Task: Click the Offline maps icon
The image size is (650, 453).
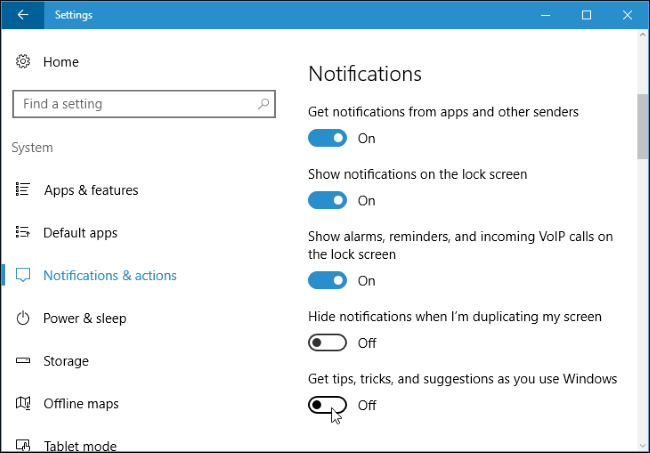Action: click(23, 404)
